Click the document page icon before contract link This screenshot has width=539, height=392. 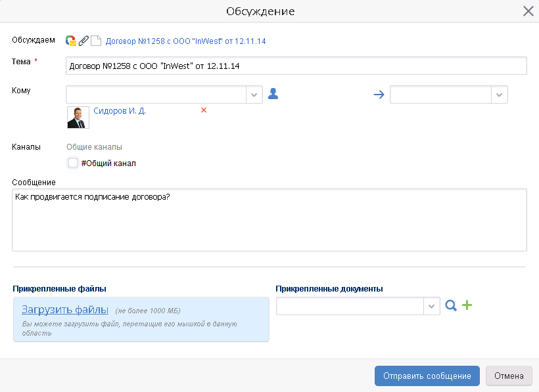click(95, 41)
